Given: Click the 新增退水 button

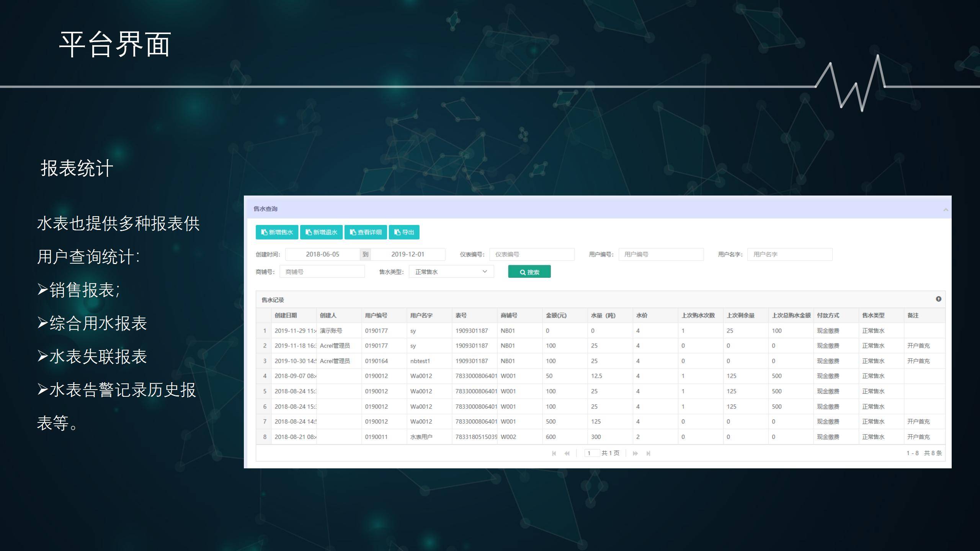Looking at the screenshot, I should (321, 232).
